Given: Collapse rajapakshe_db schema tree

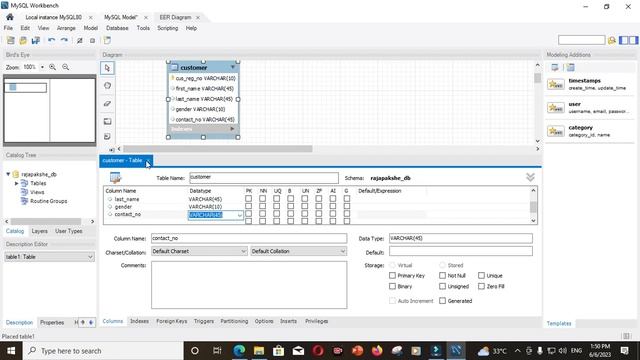Looking at the screenshot, I should pyautogui.click(x=8, y=174).
